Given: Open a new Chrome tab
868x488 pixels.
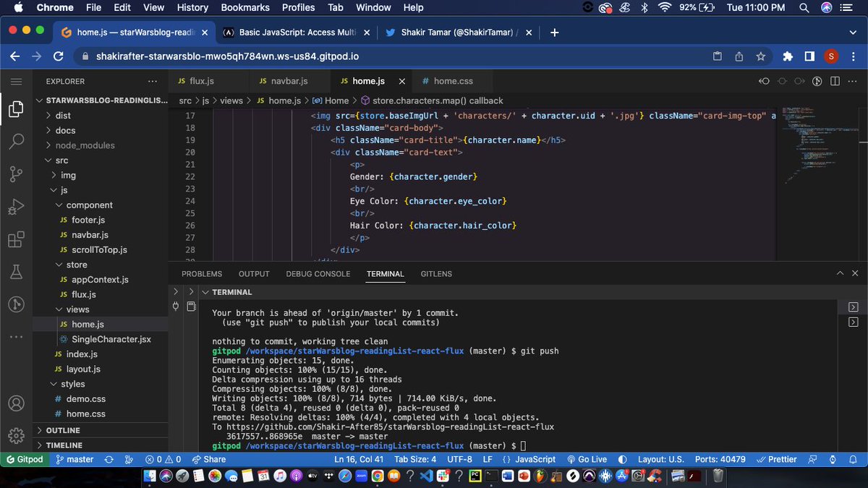Looking at the screenshot, I should (555, 33).
